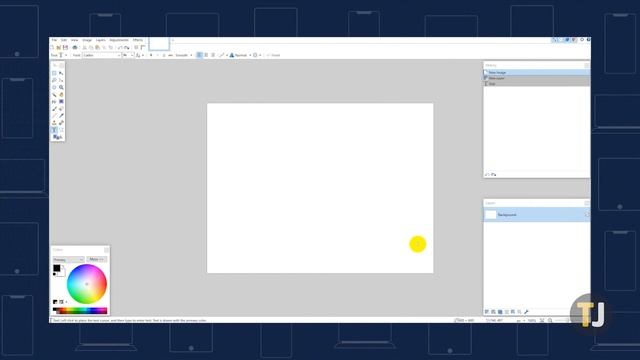
Task: Open layer properties wrench in Layers panel
Action: click(x=526, y=311)
